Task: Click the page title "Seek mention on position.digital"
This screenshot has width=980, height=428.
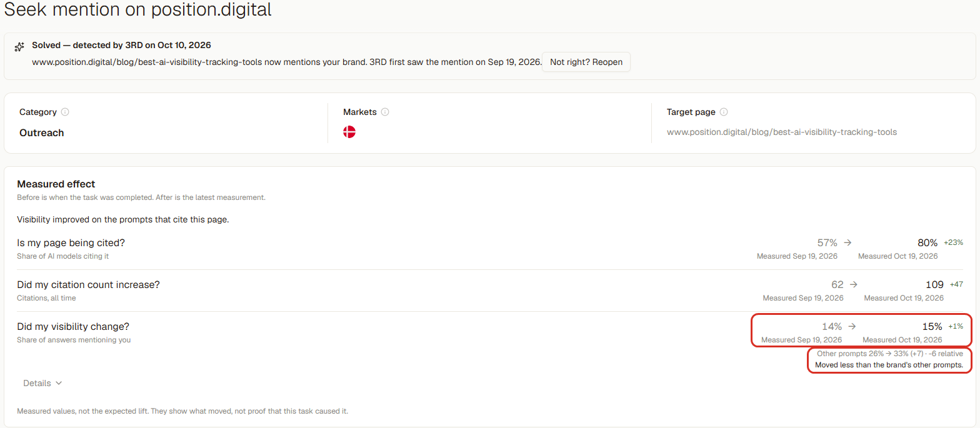Action: [138, 10]
